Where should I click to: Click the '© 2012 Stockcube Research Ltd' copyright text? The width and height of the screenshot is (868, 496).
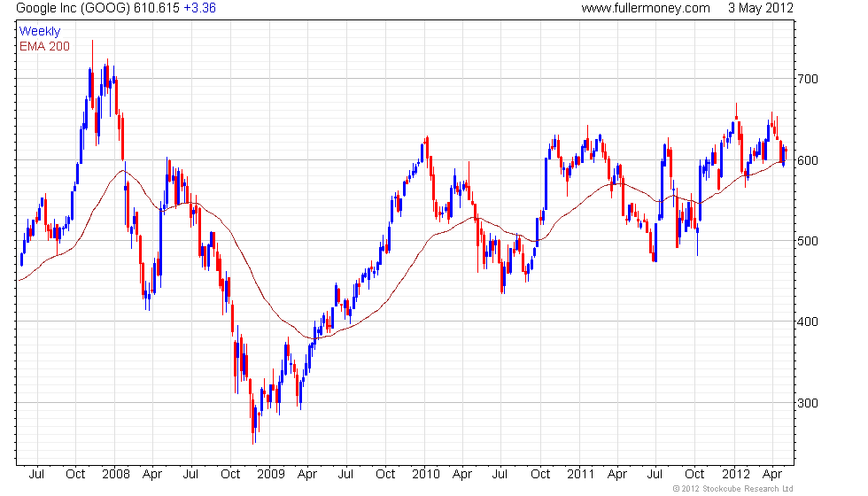tap(733, 489)
